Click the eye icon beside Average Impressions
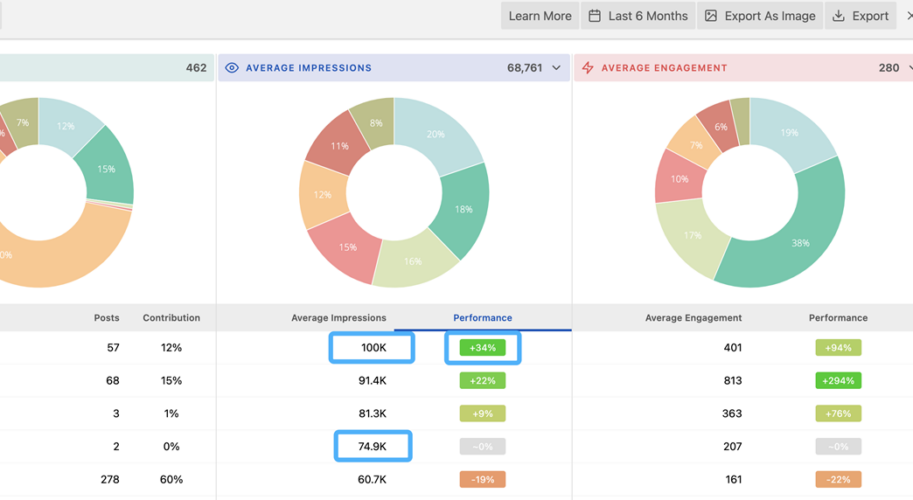Viewport: 913px width, 500px height. pos(232,68)
